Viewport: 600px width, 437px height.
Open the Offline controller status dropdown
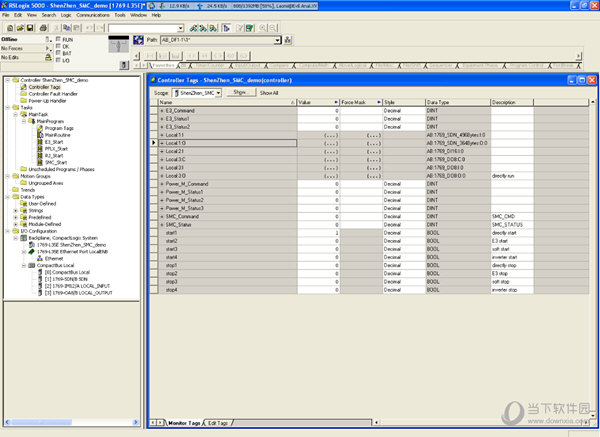click(48, 39)
